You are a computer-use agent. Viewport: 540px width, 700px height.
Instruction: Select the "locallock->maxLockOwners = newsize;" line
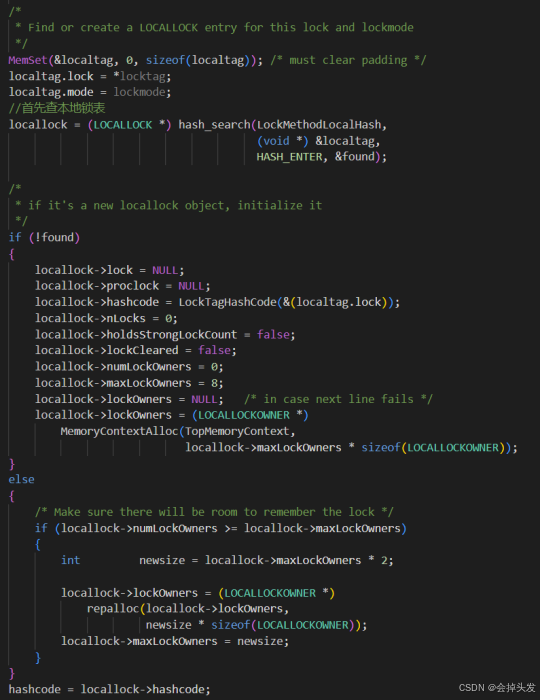tap(175, 641)
